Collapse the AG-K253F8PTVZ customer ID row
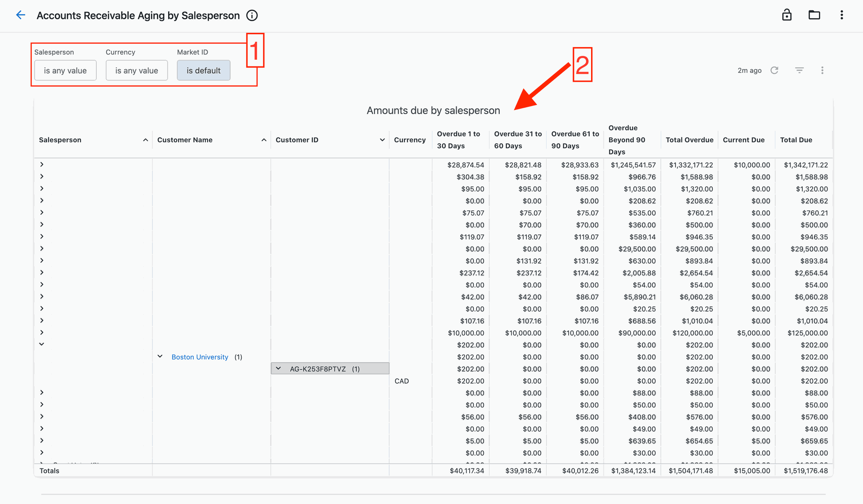863x504 pixels. [x=278, y=369]
